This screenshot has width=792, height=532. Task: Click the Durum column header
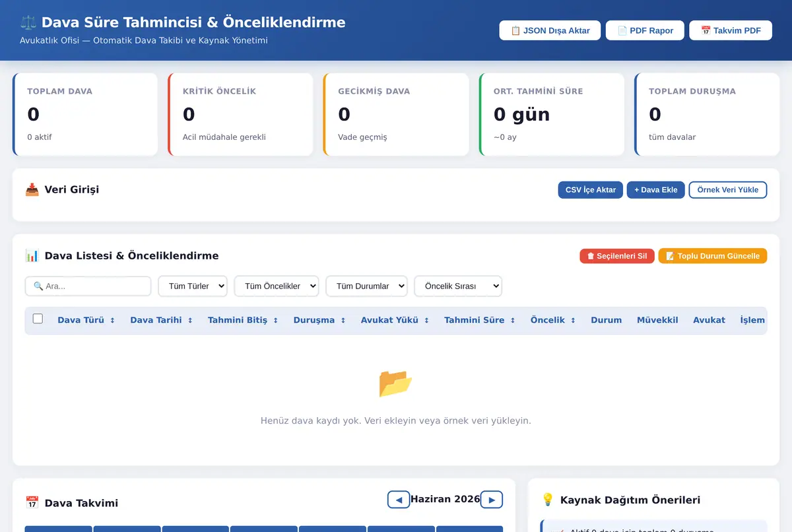pyautogui.click(x=607, y=320)
